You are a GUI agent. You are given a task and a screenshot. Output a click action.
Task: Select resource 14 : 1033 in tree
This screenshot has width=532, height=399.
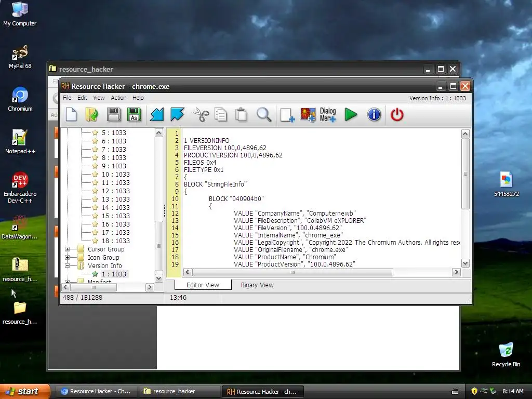(x=115, y=208)
